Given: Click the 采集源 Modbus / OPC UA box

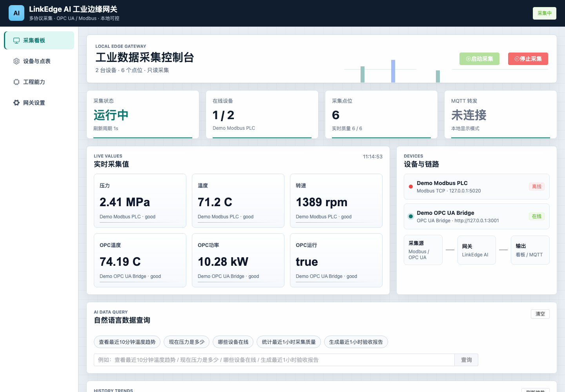Looking at the screenshot, I should tap(423, 250).
